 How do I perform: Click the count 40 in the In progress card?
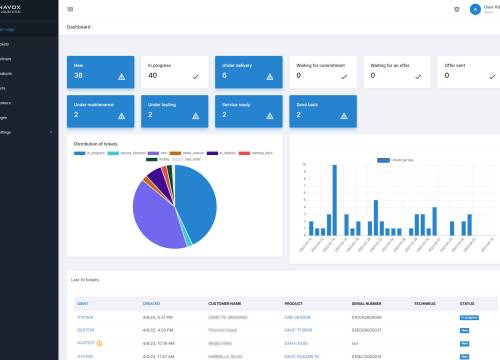pos(153,75)
